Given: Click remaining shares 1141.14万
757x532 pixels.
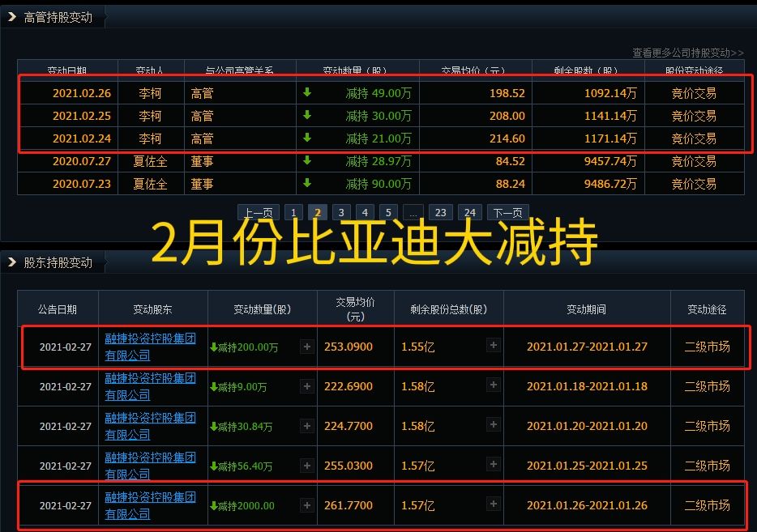Looking at the screenshot, I should tap(610, 116).
